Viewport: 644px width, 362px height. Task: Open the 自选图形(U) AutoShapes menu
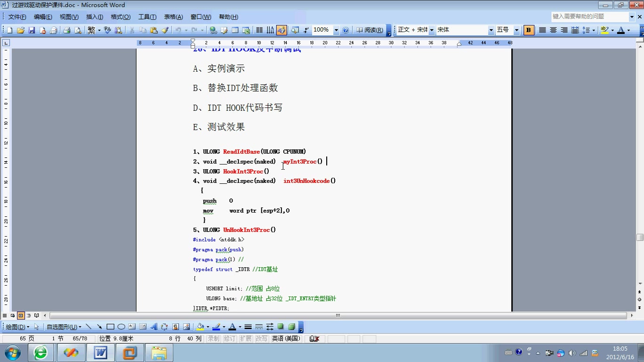[64, 327]
